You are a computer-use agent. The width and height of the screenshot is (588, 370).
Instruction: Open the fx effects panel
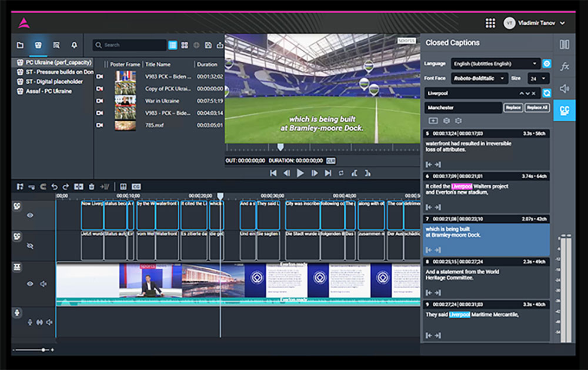[x=564, y=66]
